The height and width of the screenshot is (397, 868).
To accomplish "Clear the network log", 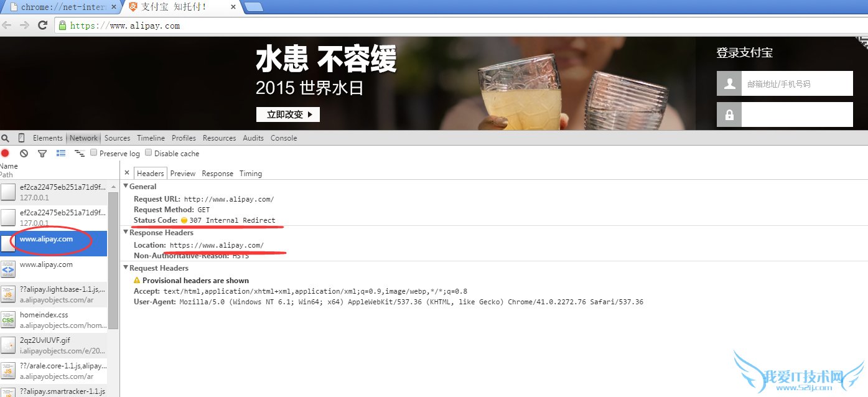I will [x=24, y=153].
